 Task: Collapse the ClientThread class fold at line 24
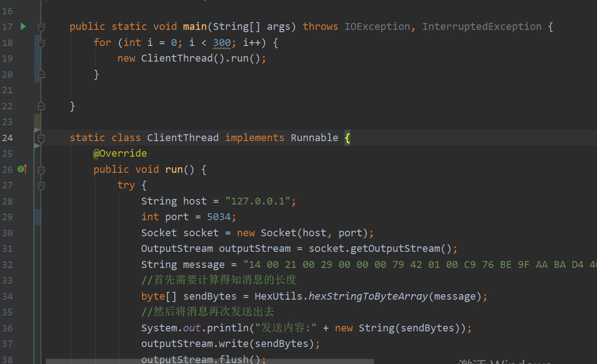[40, 137]
